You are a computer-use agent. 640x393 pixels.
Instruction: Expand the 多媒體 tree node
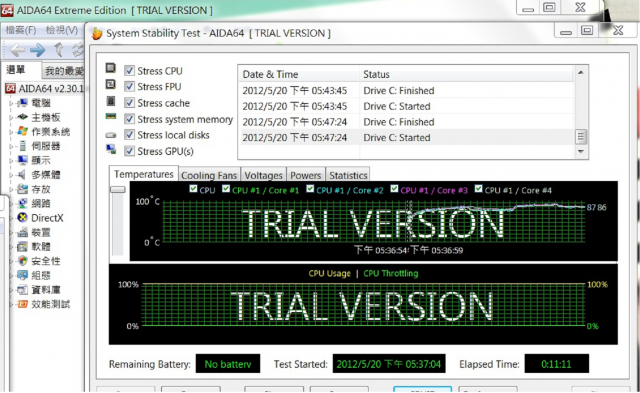11,175
